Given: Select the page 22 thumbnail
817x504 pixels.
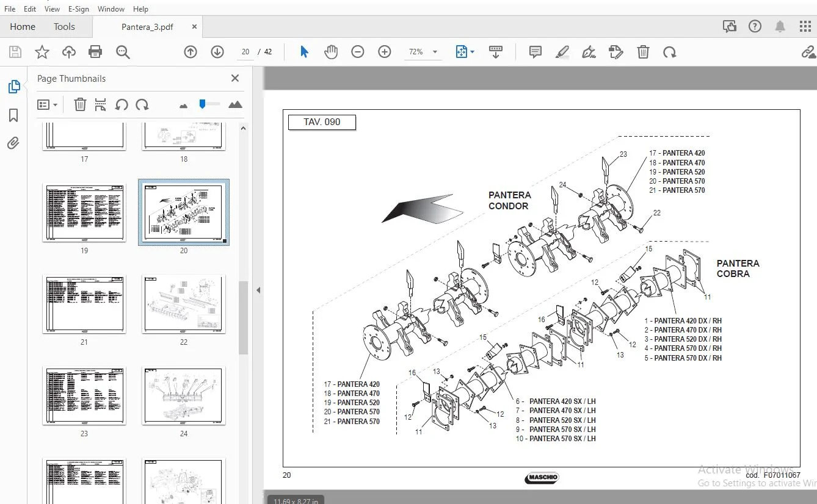Looking at the screenshot, I should pos(184,304).
